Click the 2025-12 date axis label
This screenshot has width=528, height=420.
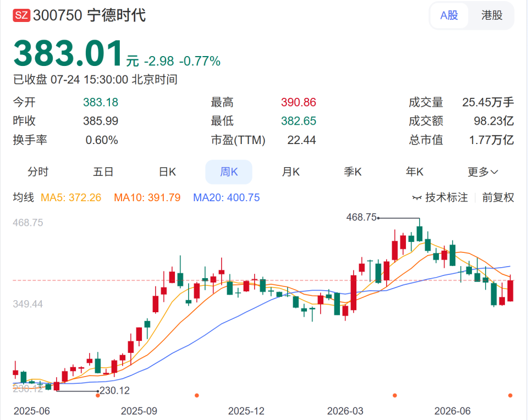246,411
